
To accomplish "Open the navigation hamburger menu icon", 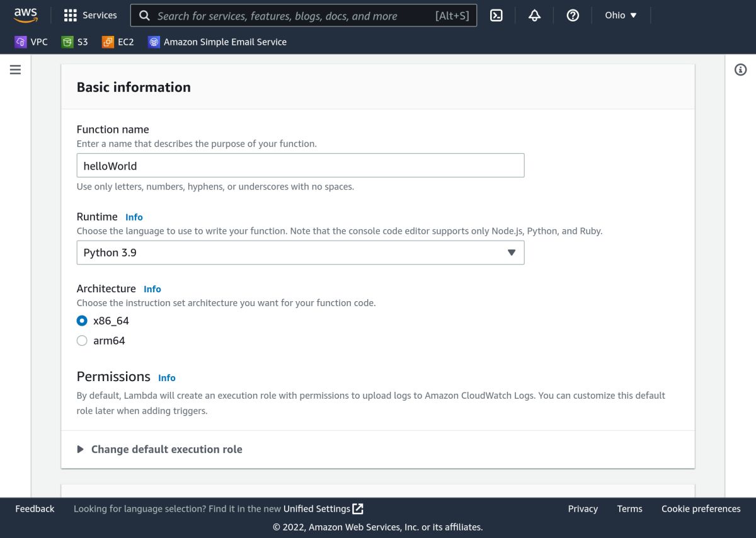I will coord(15,70).
